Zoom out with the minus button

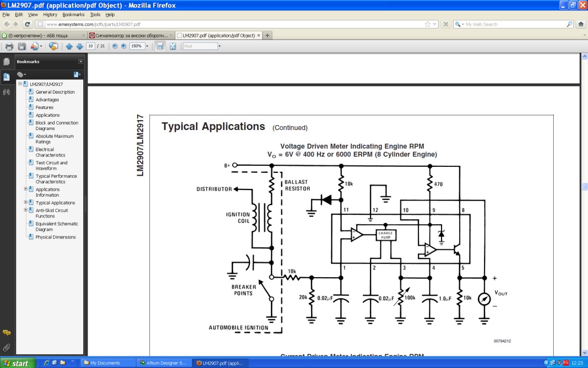pyautogui.click(x=115, y=46)
